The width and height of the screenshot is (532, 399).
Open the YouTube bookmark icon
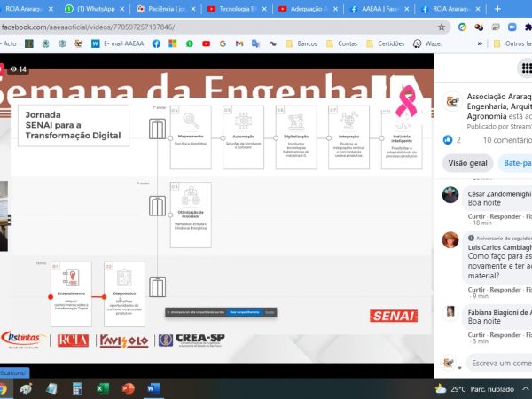click(206, 43)
